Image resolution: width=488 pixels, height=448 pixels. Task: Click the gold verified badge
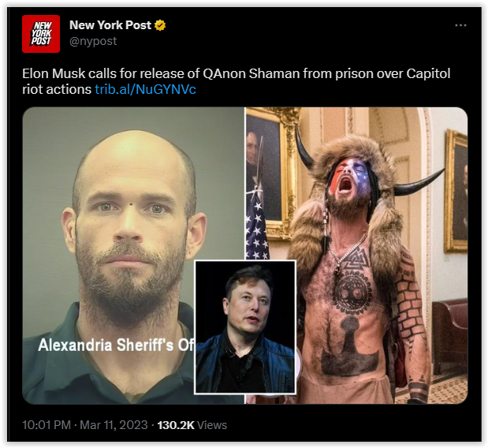pos(160,25)
